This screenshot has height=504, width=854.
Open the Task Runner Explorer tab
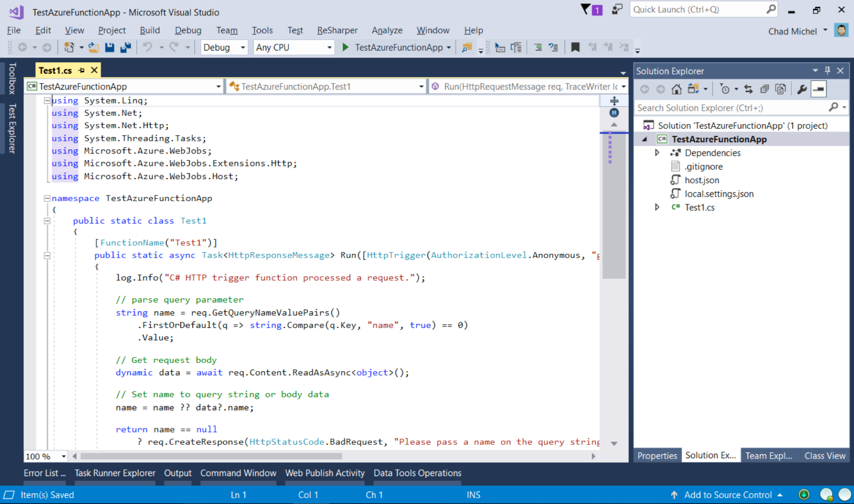(x=115, y=473)
